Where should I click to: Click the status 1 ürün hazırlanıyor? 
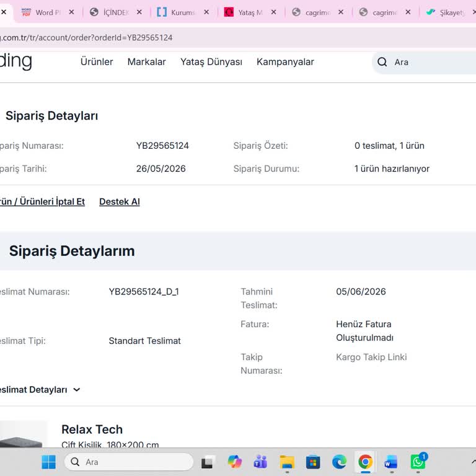click(392, 169)
